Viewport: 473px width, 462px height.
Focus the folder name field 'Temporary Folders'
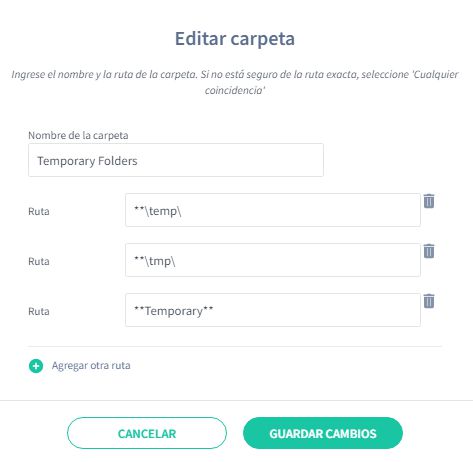[176, 160]
